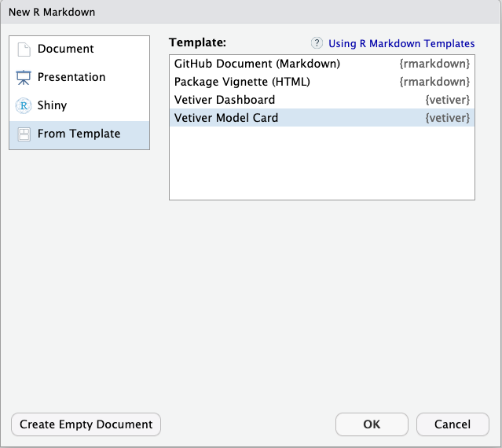Click {rmarkdown} tag beside GitHub Document
502x448 pixels.
[434, 64]
